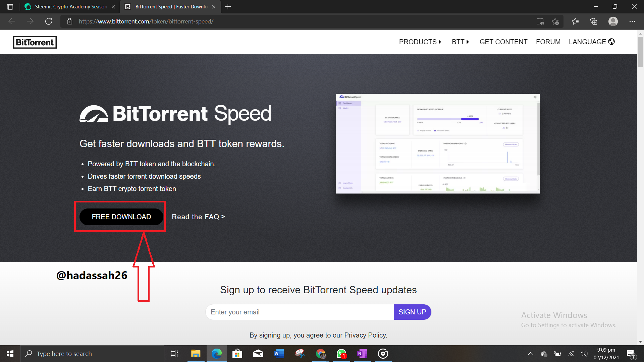644x362 pixels.
Task: Open the cloud sync status tray icon
Action: tap(544, 354)
